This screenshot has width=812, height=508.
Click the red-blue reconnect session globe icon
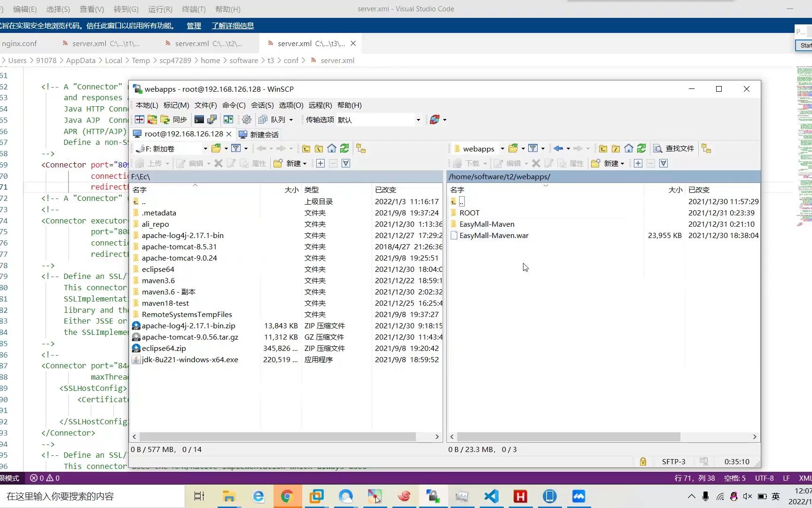coord(435,119)
